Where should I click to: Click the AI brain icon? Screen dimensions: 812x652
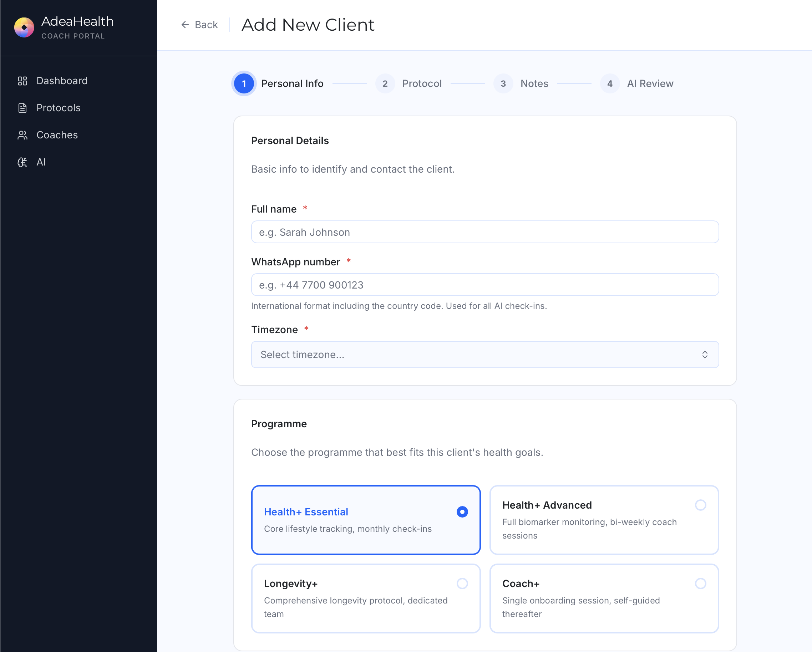pyautogui.click(x=22, y=162)
